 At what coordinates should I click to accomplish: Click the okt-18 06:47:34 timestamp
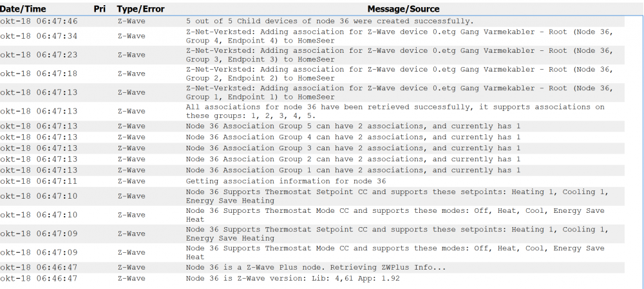click(39, 36)
